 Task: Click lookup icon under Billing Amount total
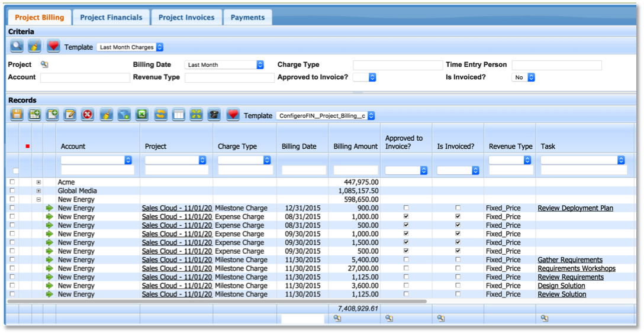pos(337,319)
